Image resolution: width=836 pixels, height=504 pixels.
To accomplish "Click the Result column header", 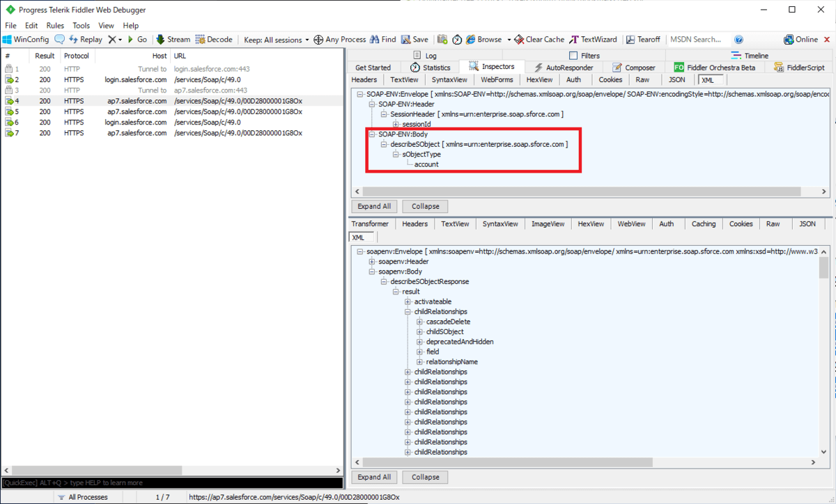I will tap(45, 56).
